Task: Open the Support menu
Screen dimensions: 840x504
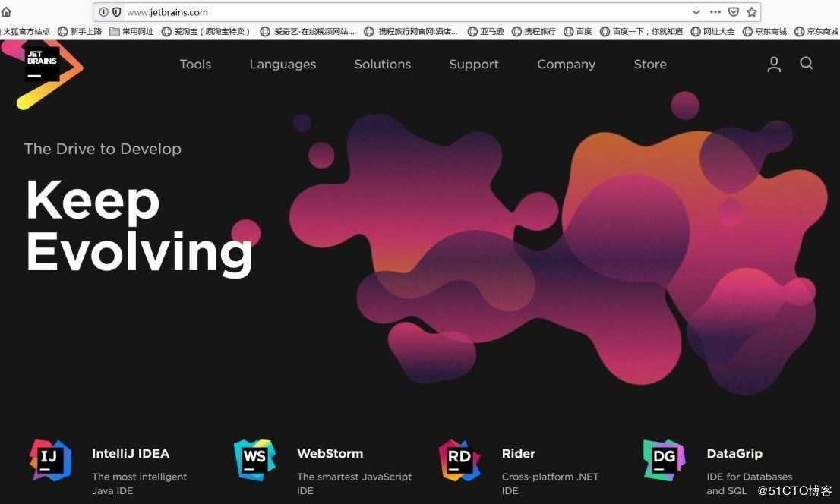Action: coord(474,65)
